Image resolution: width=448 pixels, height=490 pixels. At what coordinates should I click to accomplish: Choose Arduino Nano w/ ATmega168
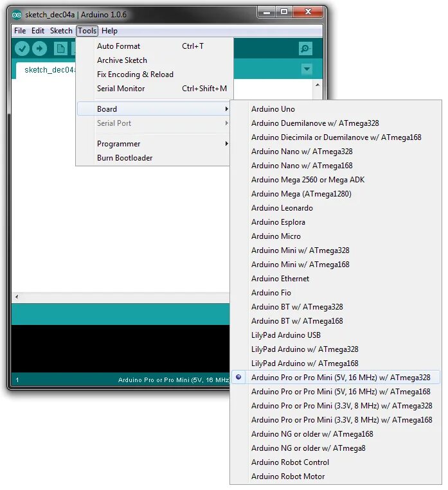pos(336,166)
